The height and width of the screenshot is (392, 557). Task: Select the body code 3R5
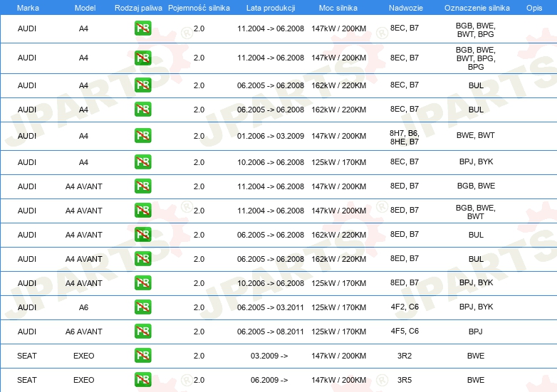[x=405, y=380]
